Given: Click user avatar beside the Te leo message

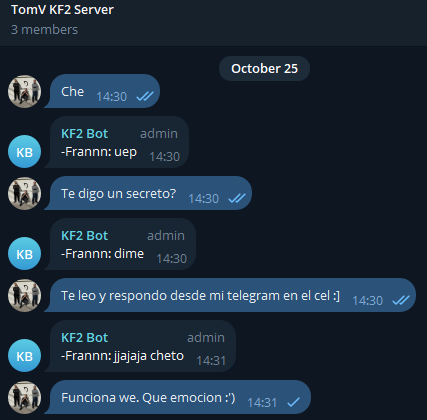Looking at the screenshot, I should pos(24,295).
